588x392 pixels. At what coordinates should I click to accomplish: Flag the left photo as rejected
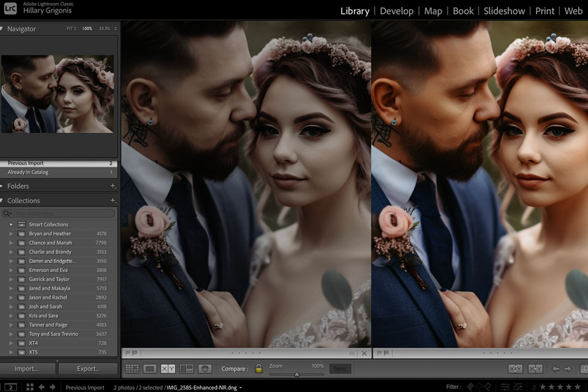[x=135, y=353]
